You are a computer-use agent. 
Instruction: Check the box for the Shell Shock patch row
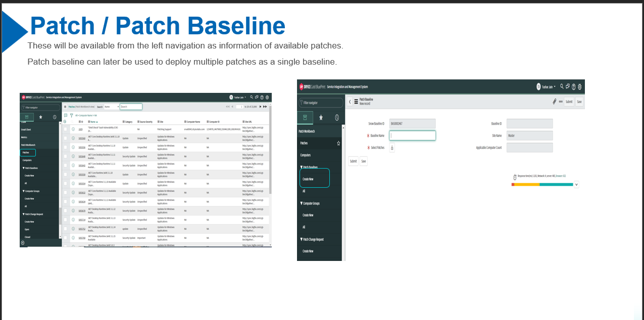point(66,129)
